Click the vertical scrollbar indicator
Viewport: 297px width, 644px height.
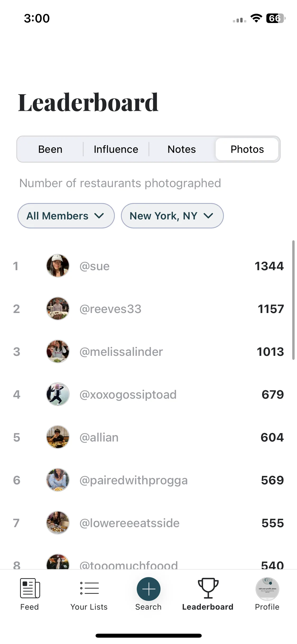pyautogui.click(x=293, y=300)
